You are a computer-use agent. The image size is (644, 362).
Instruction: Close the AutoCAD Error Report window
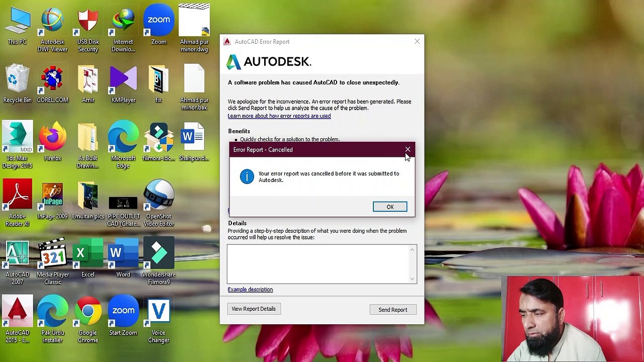(x=417, y=41)
